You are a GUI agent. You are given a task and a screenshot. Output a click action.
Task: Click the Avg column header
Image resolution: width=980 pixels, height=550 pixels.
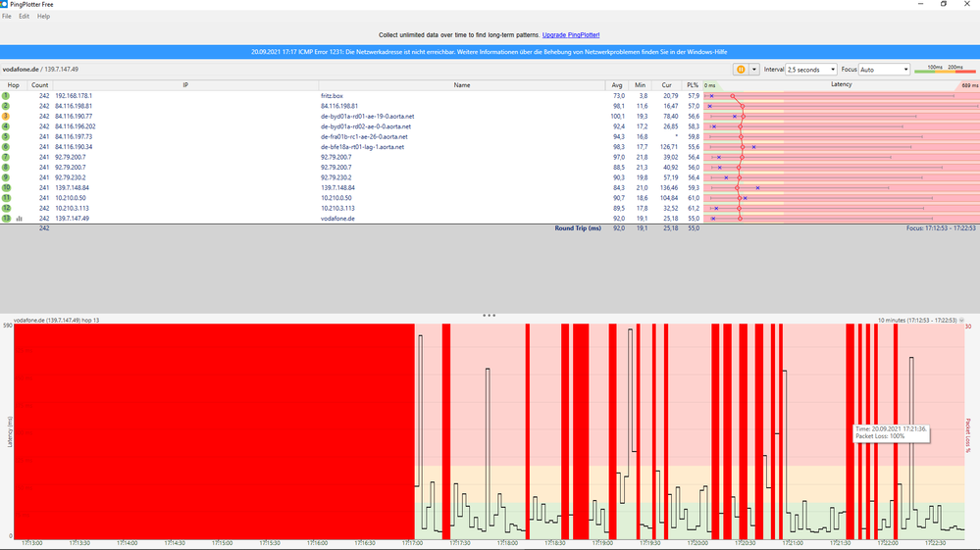tap(617, 85)
